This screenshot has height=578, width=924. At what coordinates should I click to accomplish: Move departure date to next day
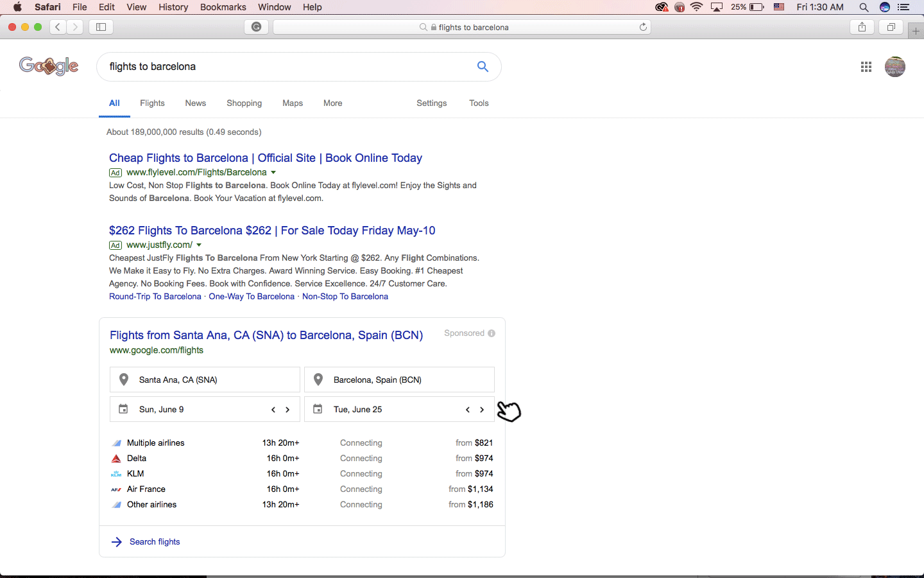(287, 410)
